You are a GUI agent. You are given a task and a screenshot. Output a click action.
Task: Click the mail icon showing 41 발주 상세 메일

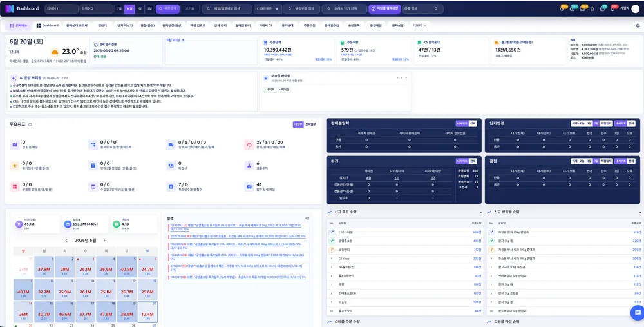coord(249,187)
